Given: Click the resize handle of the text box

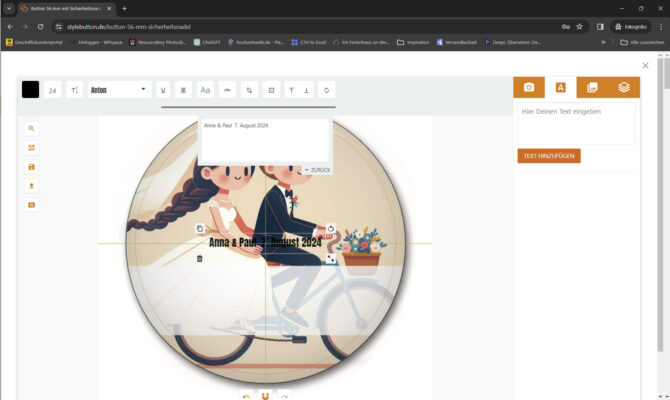Looking at the screenshot, I should (x=331, y=258).
